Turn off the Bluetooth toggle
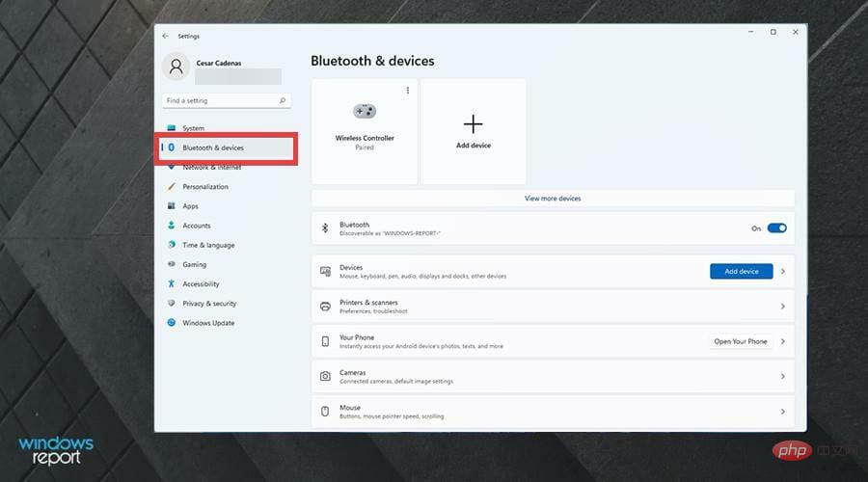The image size is (868, 482). (x=776, y=228)
